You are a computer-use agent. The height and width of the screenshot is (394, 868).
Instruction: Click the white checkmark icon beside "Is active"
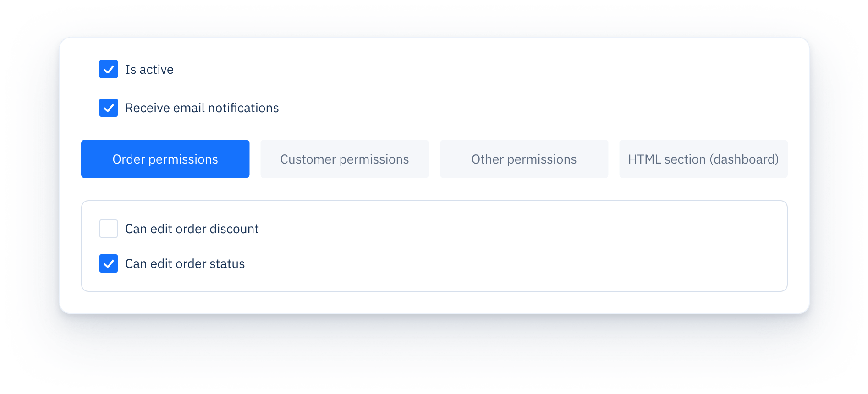(109, 69)
